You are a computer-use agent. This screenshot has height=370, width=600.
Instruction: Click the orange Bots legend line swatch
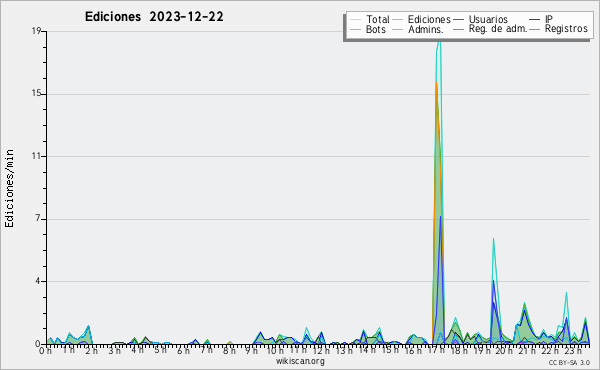(355, 29)
